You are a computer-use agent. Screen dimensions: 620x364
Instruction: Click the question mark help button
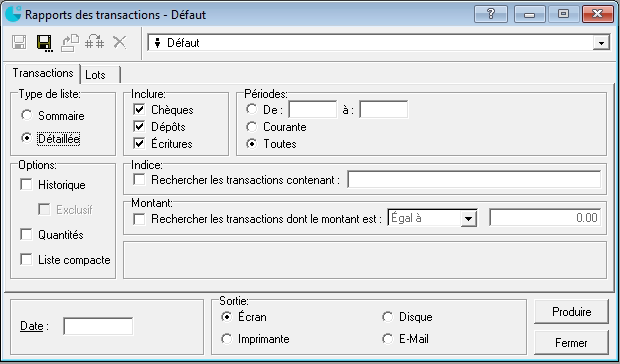pos(491,14)
